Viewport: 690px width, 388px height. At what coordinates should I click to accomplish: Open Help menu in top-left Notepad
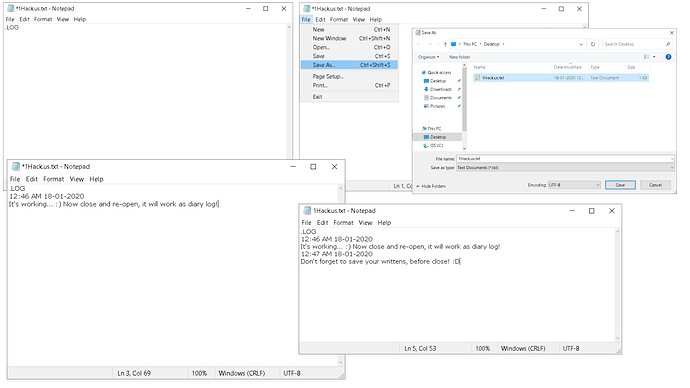coord(80,19)
